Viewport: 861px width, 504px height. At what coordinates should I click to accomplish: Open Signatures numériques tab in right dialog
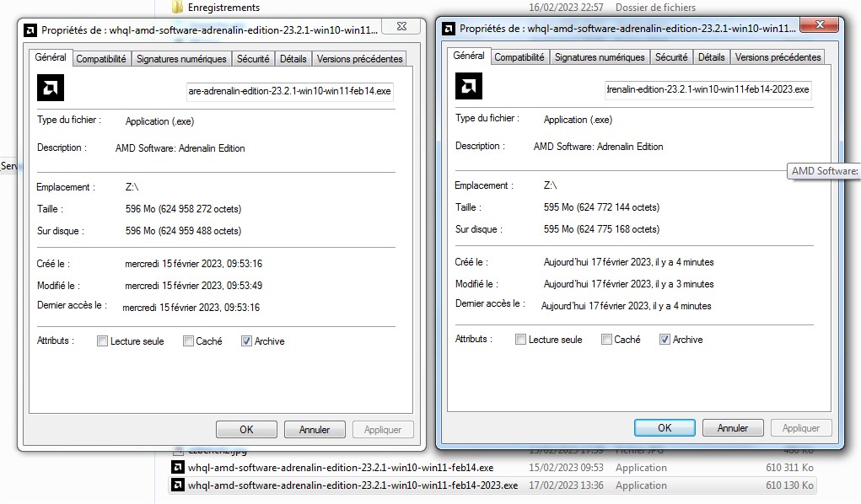click(x=600, y=57)
